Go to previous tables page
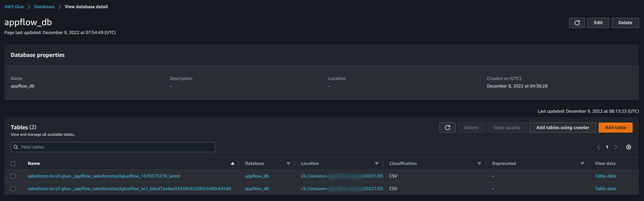Screen dimensions: 644x201 tap(598, 147)
